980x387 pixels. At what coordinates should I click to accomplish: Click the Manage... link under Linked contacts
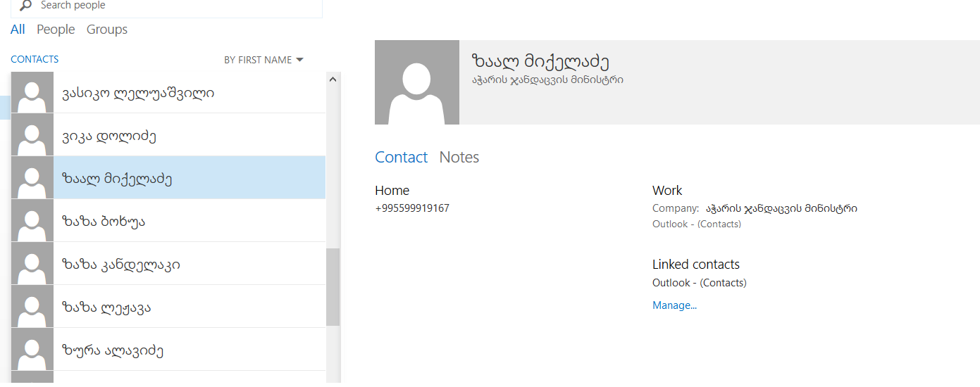(674, 305)
